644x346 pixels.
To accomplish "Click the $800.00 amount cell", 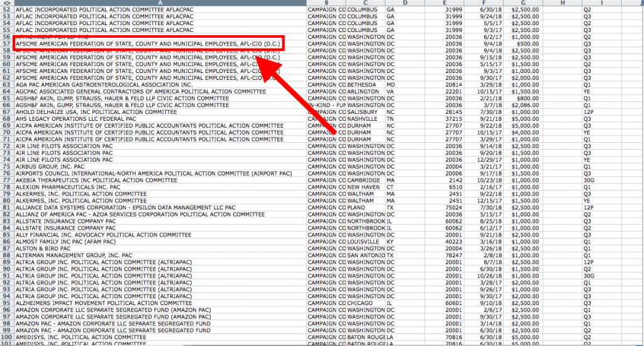I will click(523, 98).
